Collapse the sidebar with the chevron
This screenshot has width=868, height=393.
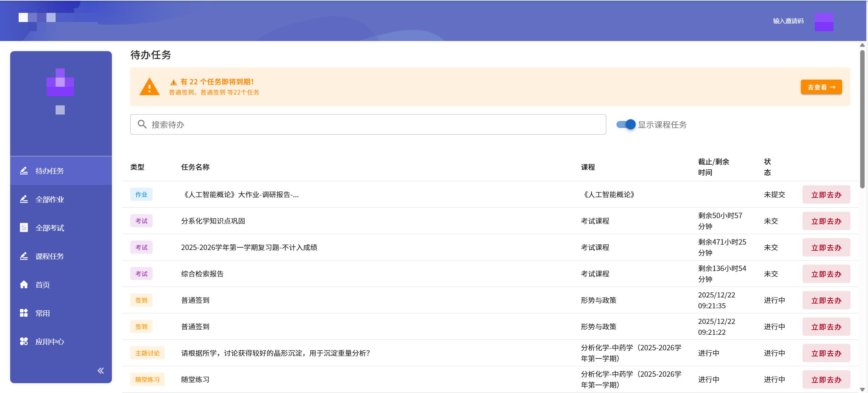pos(100,371)
